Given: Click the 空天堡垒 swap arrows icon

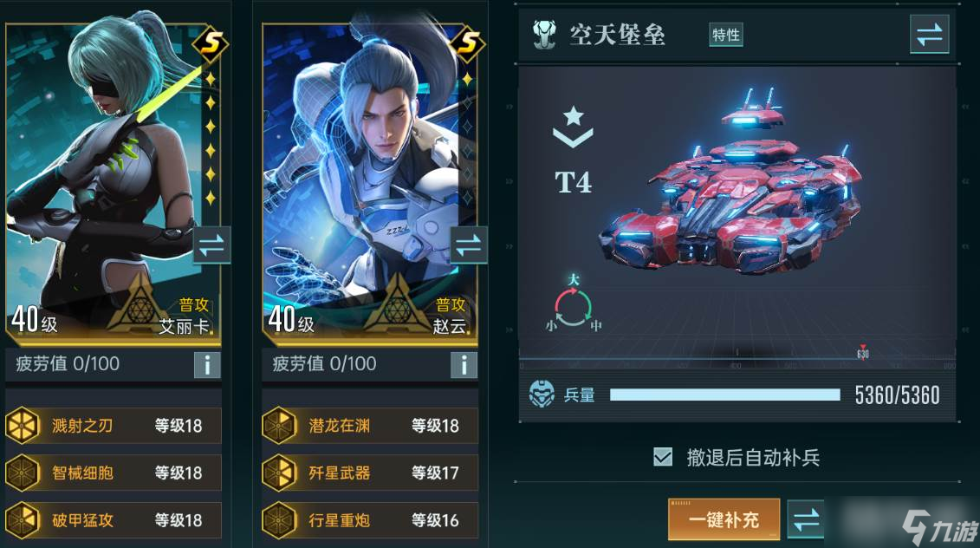Looking at the screenshot, I should pyautogui.click(x=930, y=35).
